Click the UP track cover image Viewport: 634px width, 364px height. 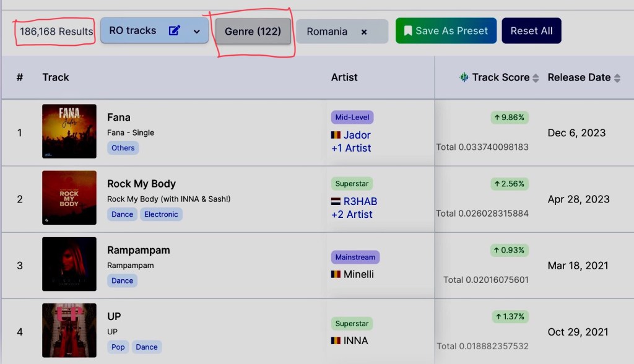click(69, 330)
